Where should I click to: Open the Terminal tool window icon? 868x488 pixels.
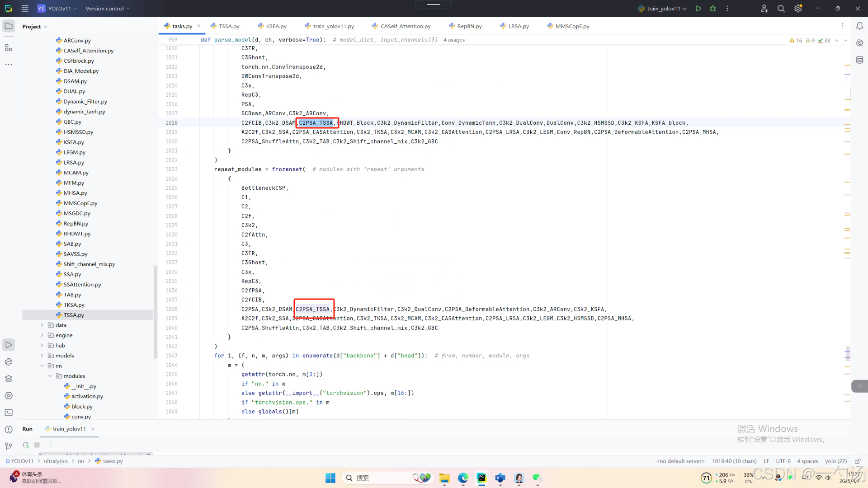tap(9, 413)
